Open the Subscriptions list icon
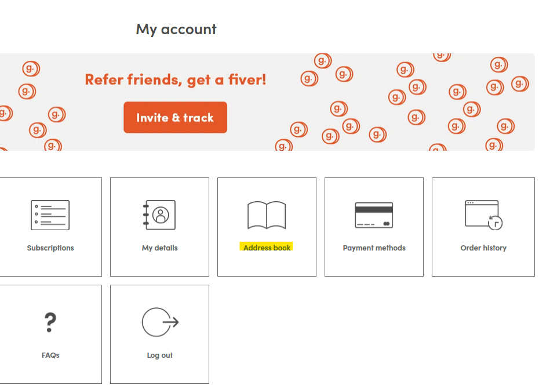539x392 pixels. point(50,215)
